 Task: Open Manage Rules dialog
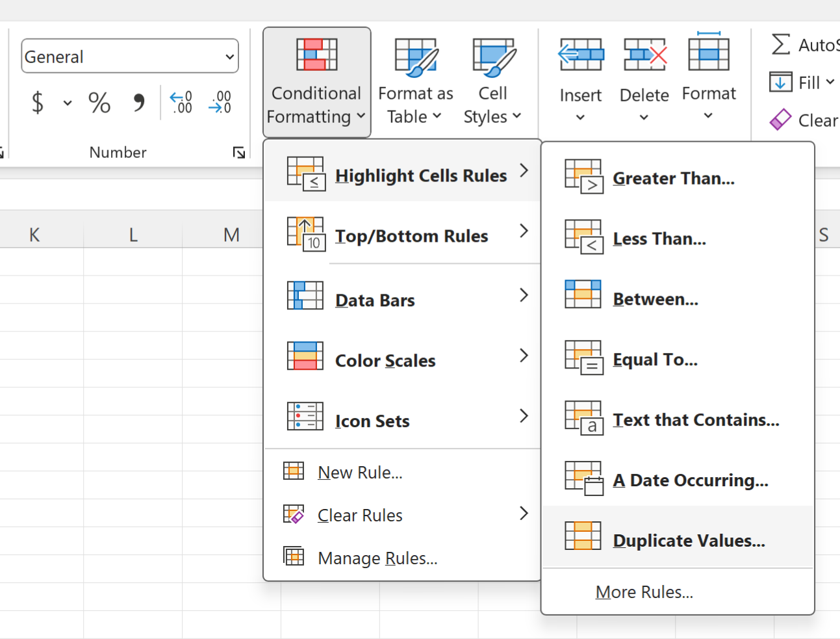click(377, 558)
